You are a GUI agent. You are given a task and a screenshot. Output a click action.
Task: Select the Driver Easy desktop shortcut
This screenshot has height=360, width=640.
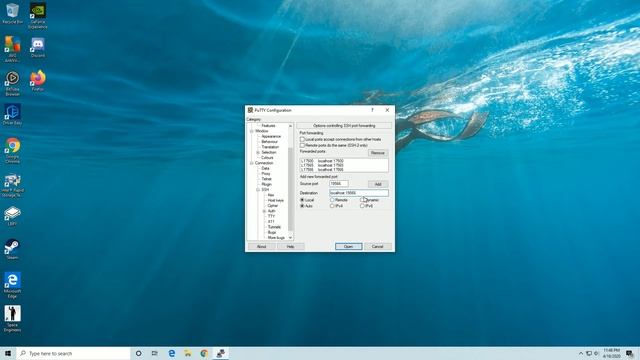click(x=12, y=114)
